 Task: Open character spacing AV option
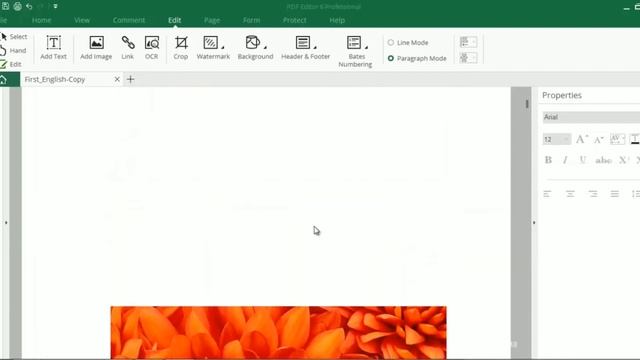click(617, 139)
